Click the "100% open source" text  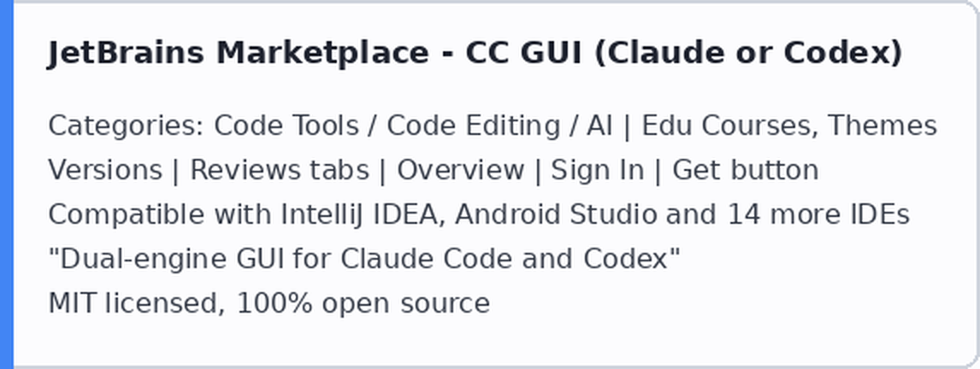pyautogui.click(x=363, y=303)
